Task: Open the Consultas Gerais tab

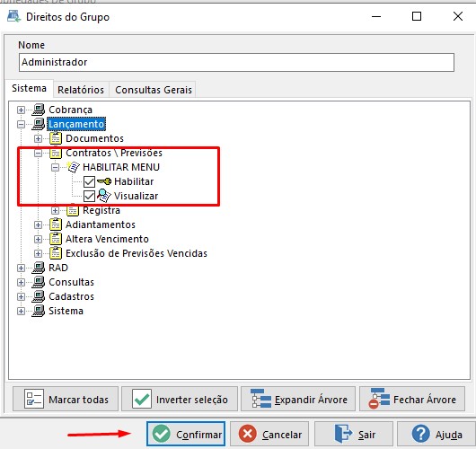Action: coord(154,90)
